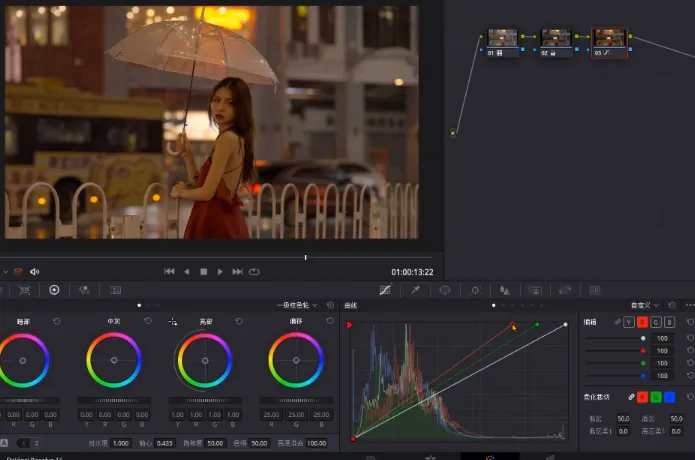Toggle the curve channel gang link icon
This screenshot has height=460, width=695.
617,322
